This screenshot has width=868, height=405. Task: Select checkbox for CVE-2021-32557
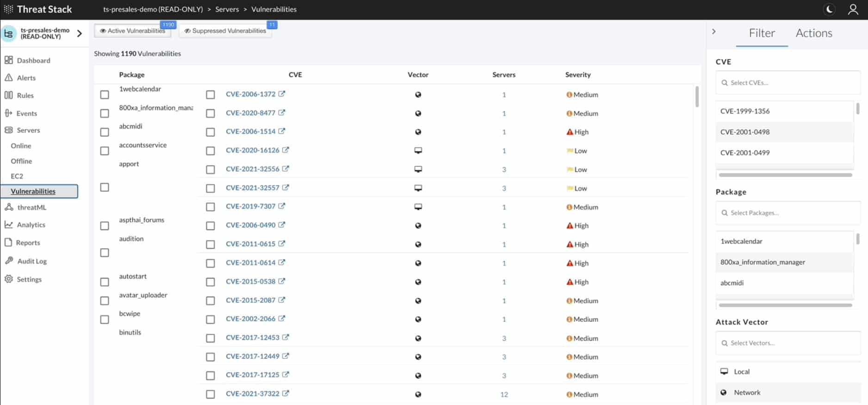coord(211,188)
